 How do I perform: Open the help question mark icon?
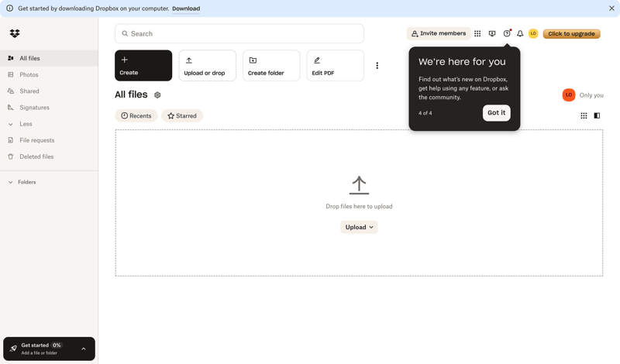(507, 33)
